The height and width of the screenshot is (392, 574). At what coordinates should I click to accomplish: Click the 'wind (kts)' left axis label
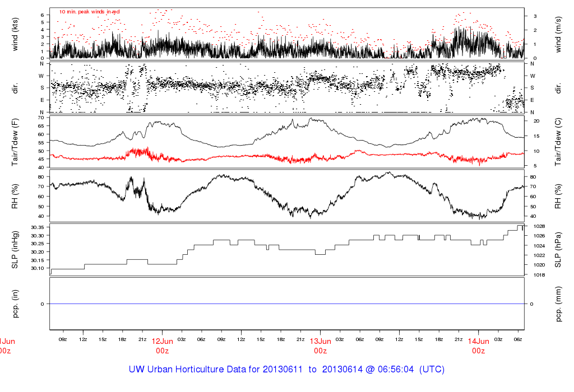tap(16, 33)
